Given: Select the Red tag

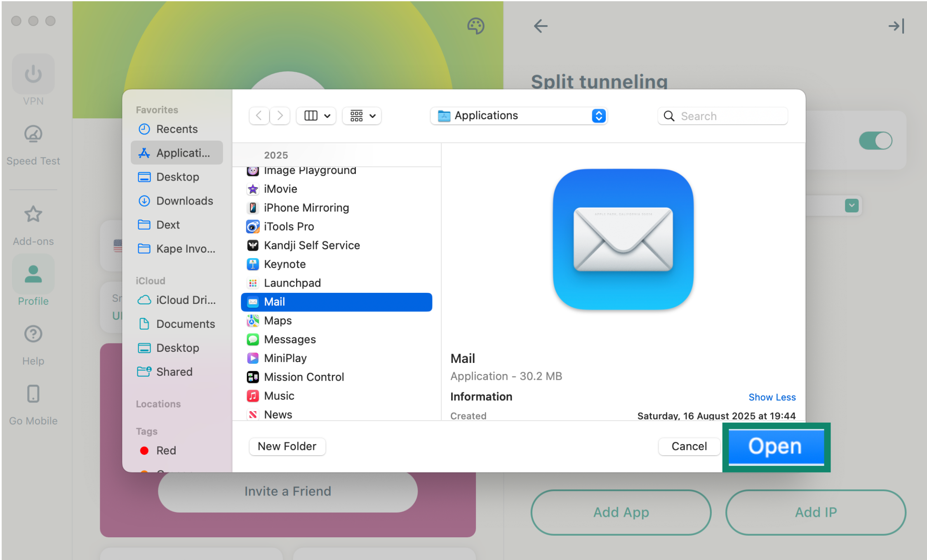Looking at the screenshot, I should click(166, 450).
